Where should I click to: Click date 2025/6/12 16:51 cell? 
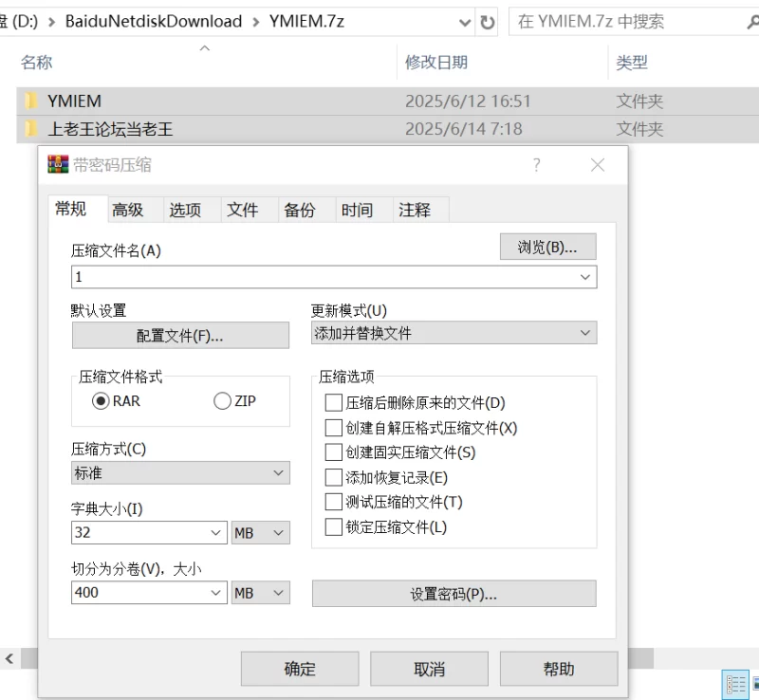click(x=468, y=101)
